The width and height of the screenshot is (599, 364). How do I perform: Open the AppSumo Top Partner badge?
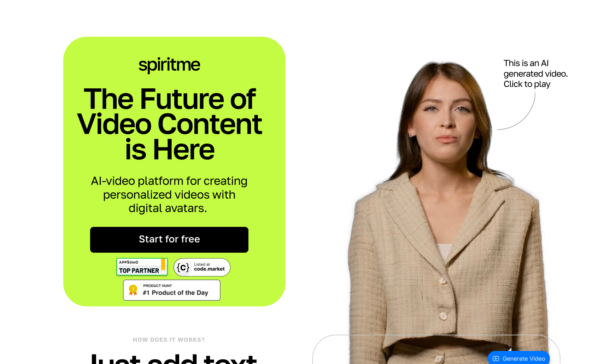tap(142, 267)
